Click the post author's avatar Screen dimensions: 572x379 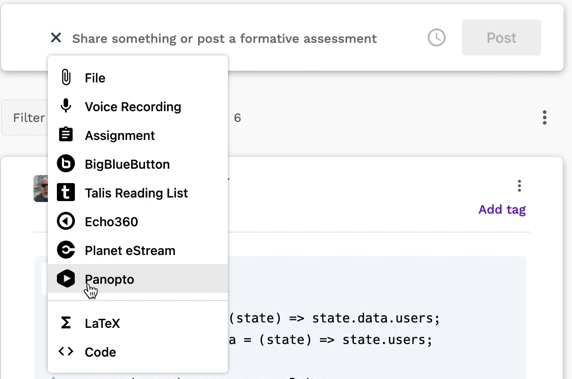point(41,188)
